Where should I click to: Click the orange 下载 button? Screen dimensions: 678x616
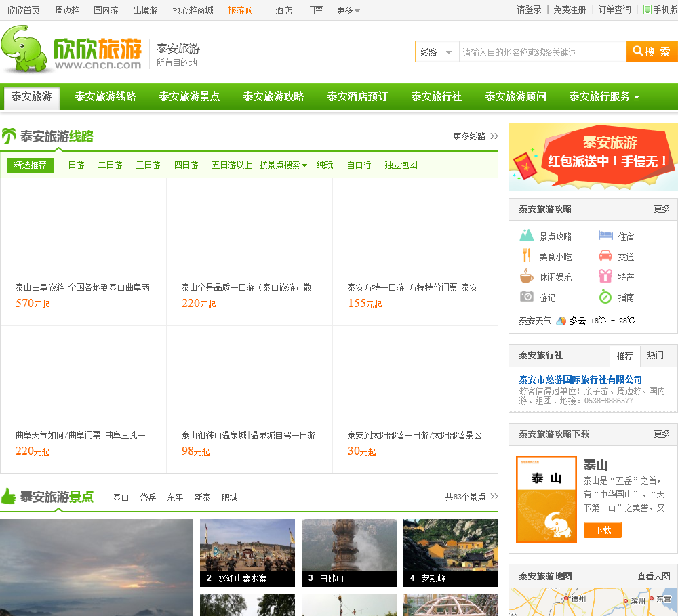[x=603, y=530]
